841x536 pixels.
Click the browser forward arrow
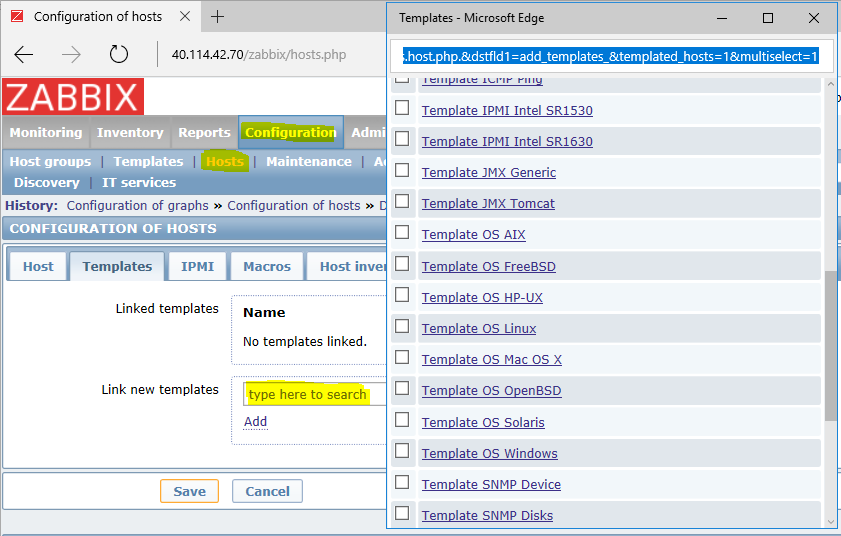click(71, 54)
